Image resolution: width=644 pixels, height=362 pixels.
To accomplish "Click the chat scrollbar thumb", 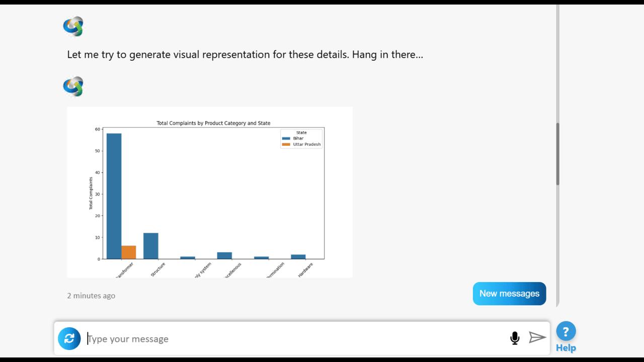I will (557, 154).
